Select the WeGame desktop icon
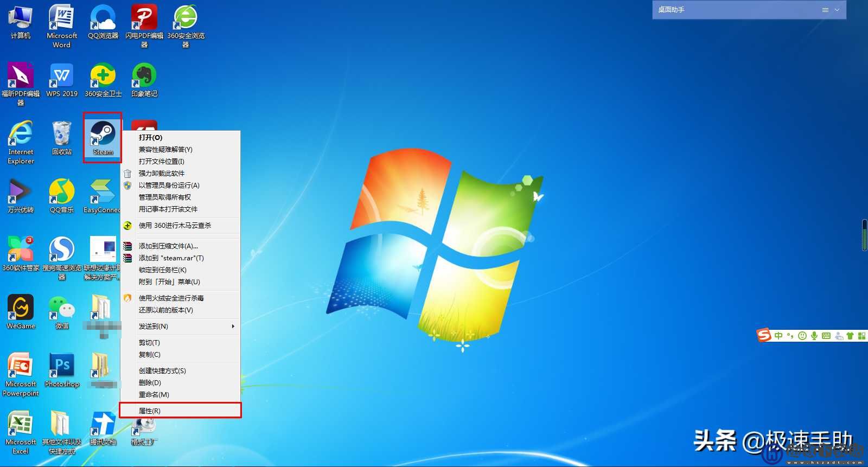Viewport: 868px width, 467px height. (x=21, y=312)
